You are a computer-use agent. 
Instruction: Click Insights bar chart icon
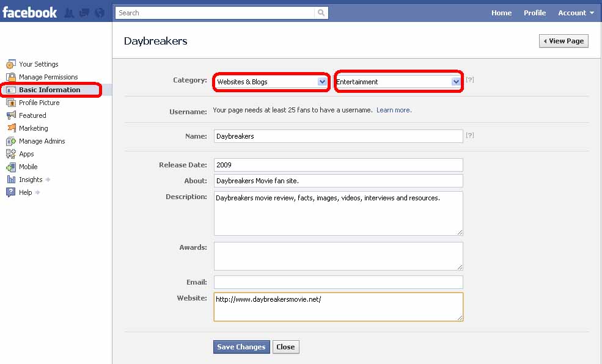coord(11,180)
